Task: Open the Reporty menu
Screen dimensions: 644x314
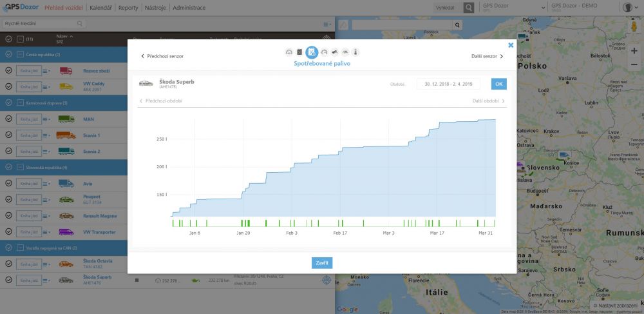Action: click(128, 8)
